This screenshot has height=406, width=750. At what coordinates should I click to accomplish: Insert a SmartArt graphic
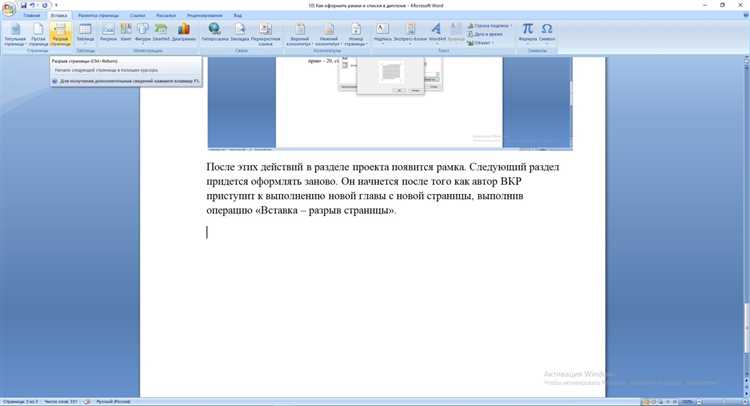click(161, 33)
